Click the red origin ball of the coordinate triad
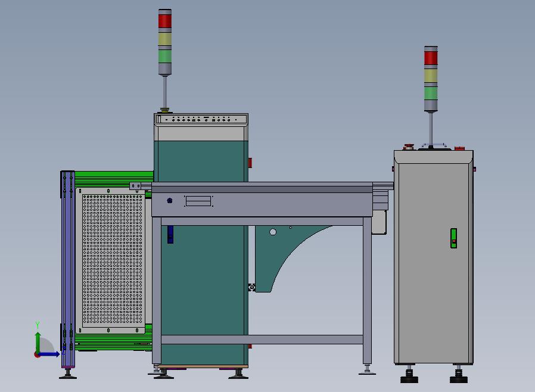The width and height of the screenshot is (535, 392). click(x=36, y=355)
